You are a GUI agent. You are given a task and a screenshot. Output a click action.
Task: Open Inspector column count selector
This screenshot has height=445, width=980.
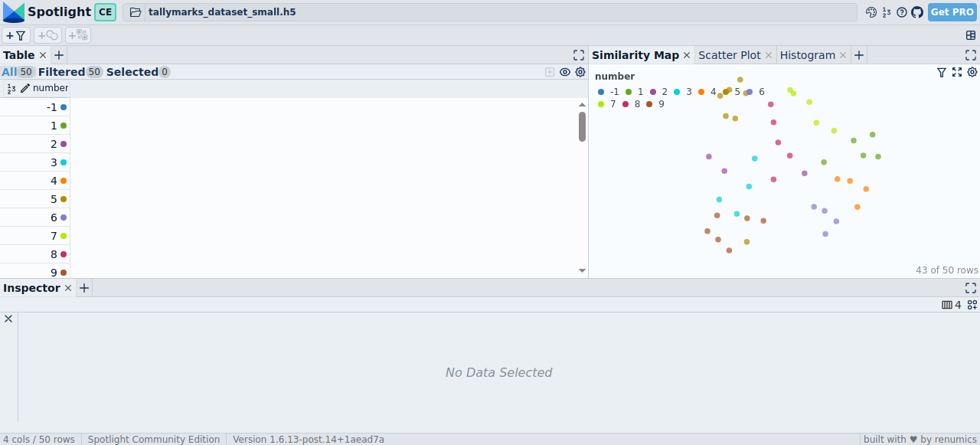point(951,305)
